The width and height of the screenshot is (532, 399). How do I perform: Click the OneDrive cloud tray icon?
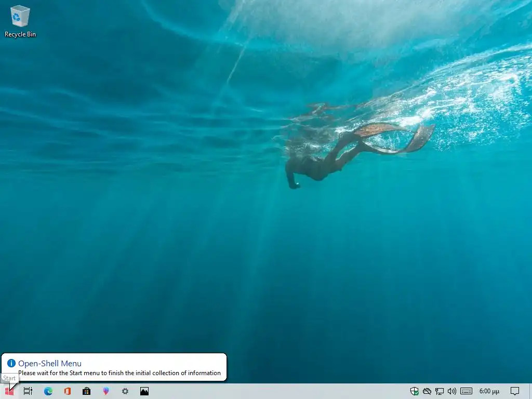point(427,391)
